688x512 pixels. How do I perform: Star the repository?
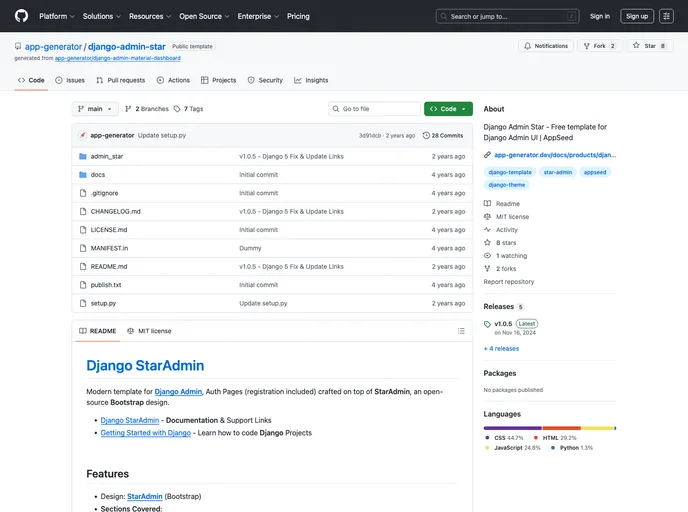[649, 46]
